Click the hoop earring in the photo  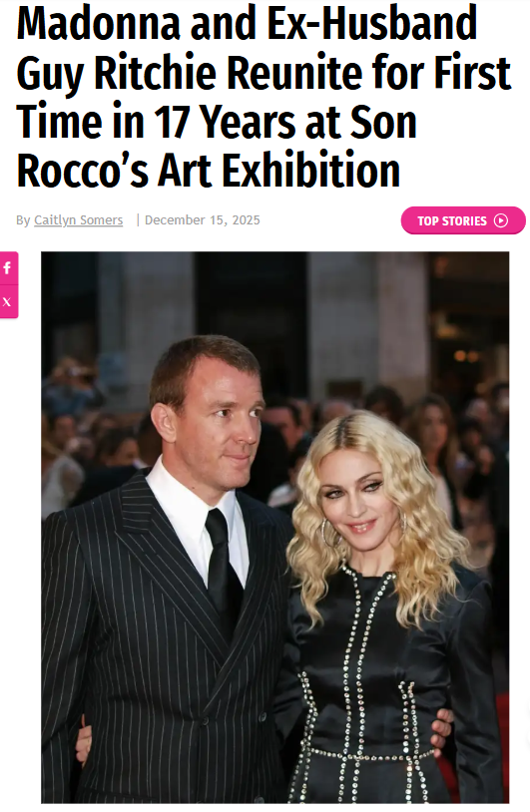[328, 533]
